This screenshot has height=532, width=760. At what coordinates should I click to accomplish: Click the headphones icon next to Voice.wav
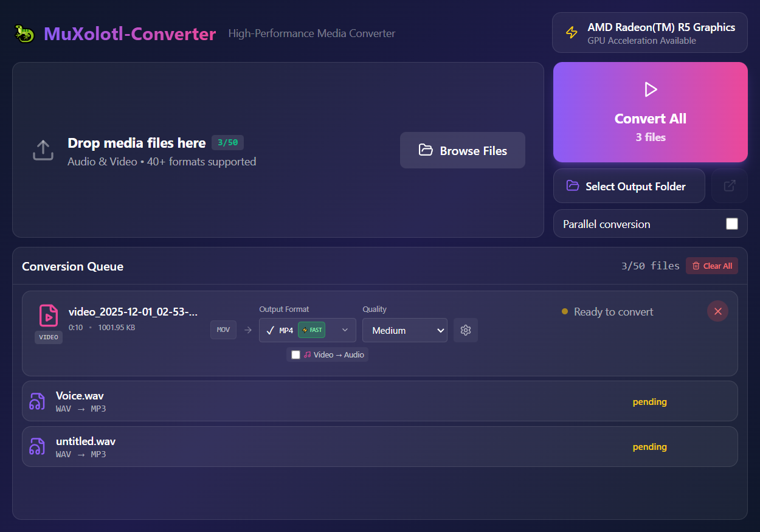point(37,401)
